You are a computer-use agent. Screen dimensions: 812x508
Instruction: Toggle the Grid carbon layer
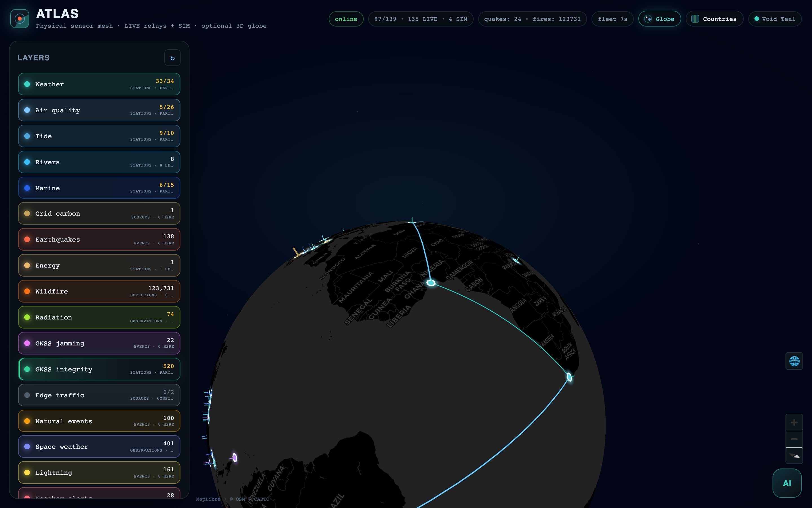(99, 213)
